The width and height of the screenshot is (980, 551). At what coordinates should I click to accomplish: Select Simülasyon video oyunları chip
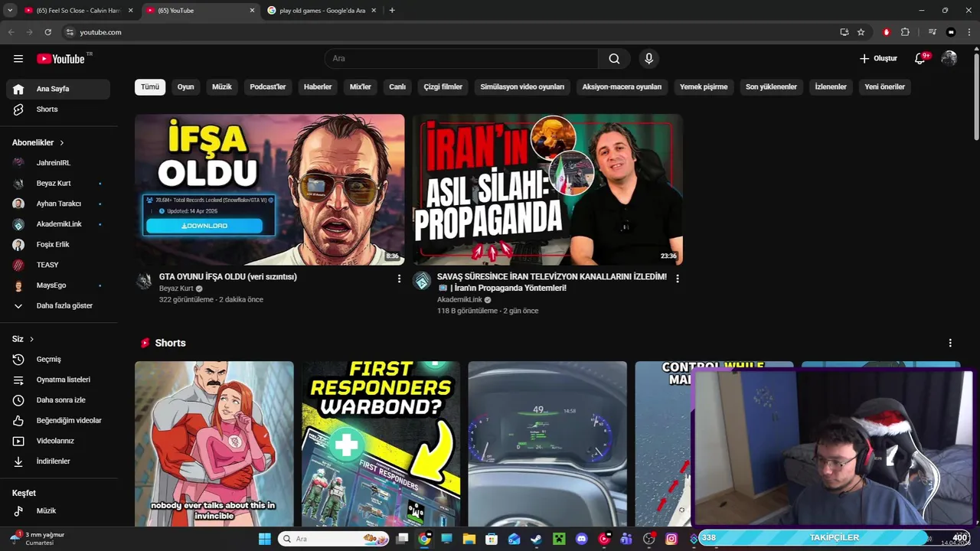point(522,87)
